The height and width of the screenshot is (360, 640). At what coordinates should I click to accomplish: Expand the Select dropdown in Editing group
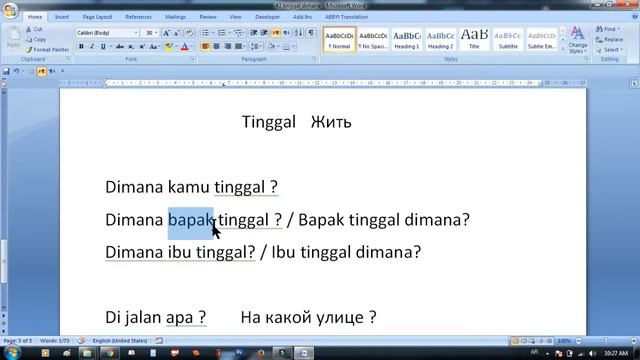click(x=609, y=50)
